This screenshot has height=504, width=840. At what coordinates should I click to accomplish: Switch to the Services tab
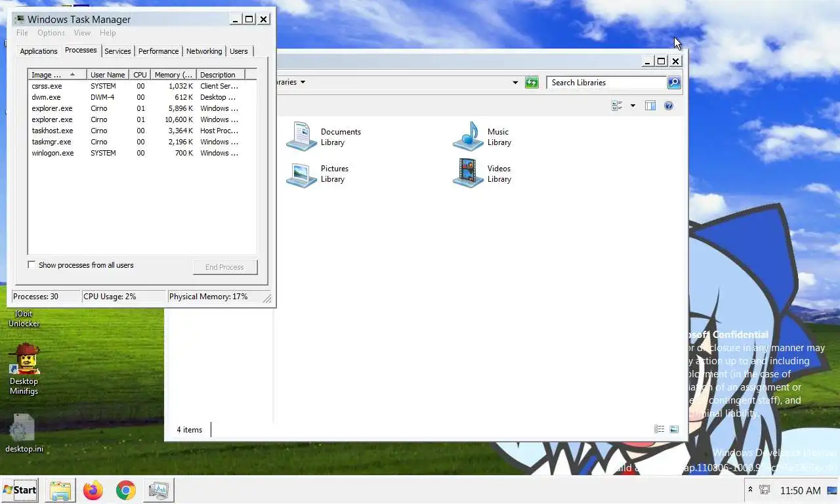[117, 51]
